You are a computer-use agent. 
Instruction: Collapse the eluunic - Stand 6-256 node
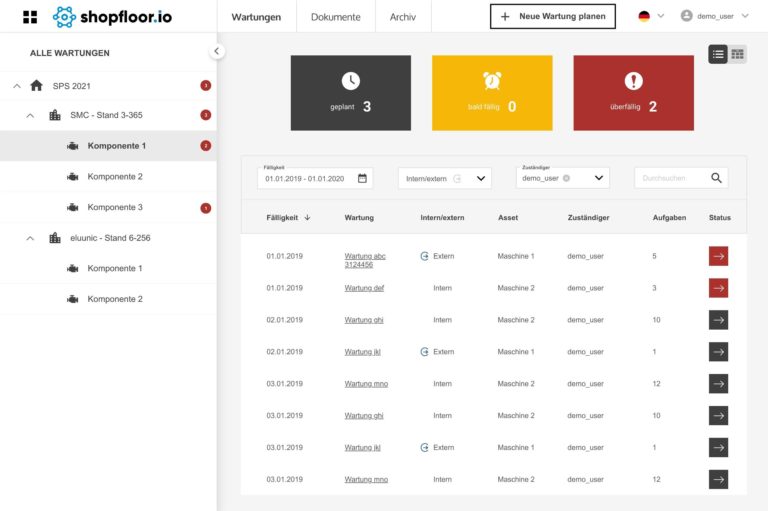point(30,238)
